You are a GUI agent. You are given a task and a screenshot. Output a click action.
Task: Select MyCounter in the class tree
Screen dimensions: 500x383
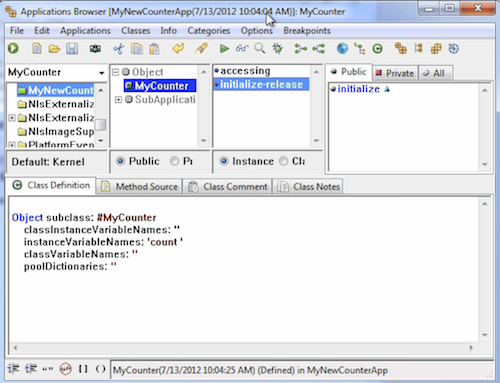coord(160,86)
